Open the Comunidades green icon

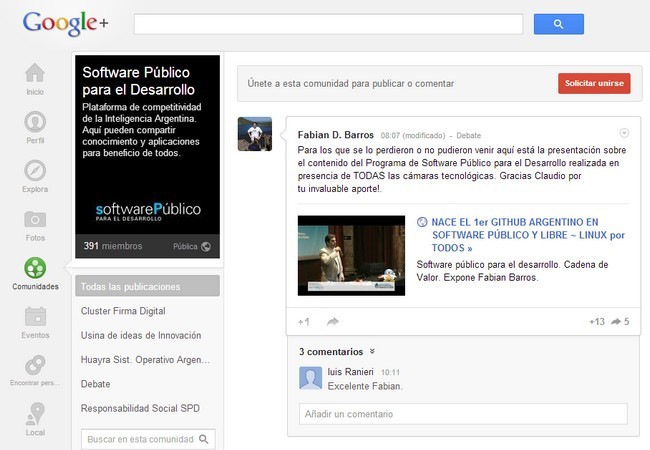tap(35, 268)
